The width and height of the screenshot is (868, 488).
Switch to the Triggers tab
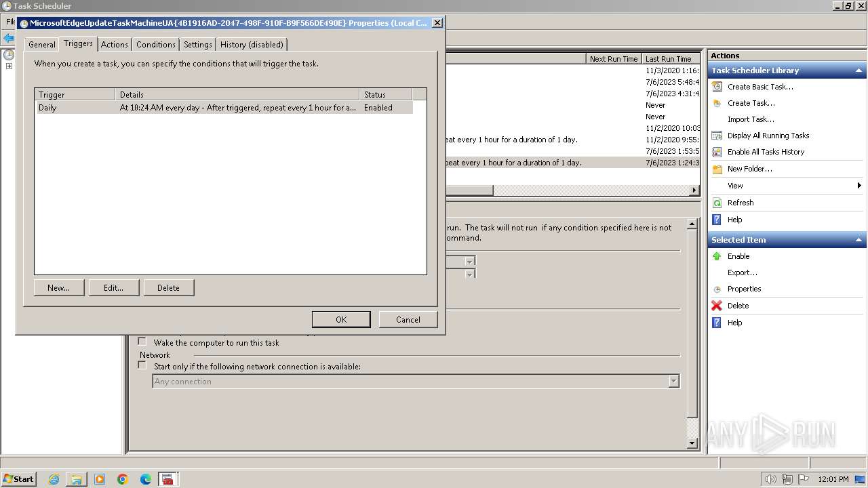pyautogui.click(x=78, y=43)
